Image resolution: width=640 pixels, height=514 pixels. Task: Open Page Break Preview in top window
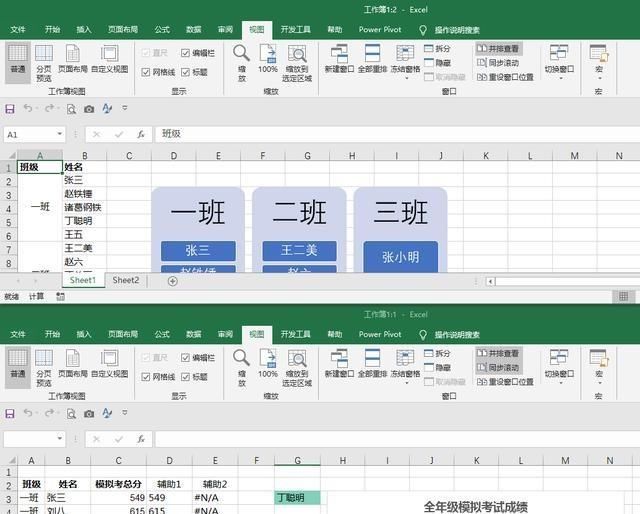(x=44, y=62)
